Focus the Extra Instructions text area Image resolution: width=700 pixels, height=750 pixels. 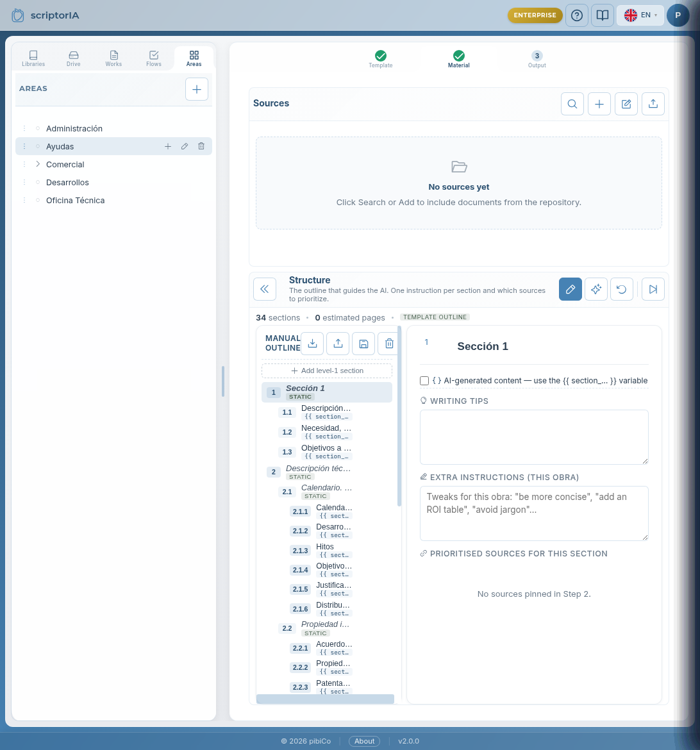534,513
